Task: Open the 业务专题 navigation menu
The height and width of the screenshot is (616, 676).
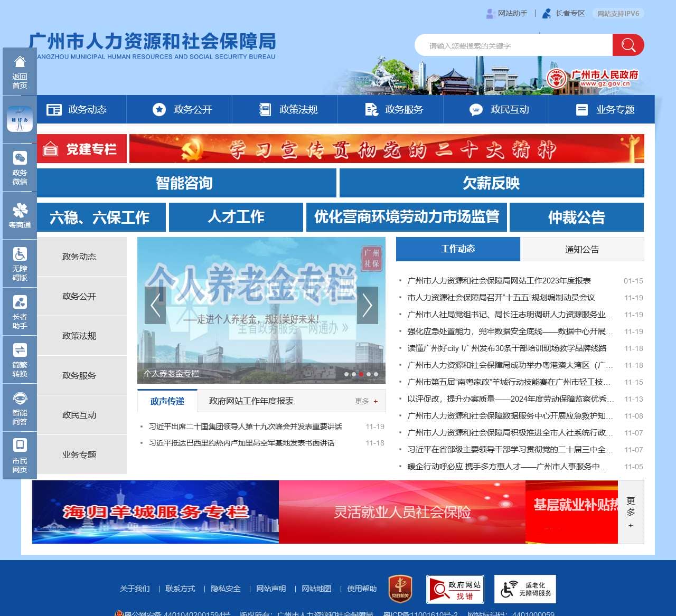Action: tap(605, 109)
